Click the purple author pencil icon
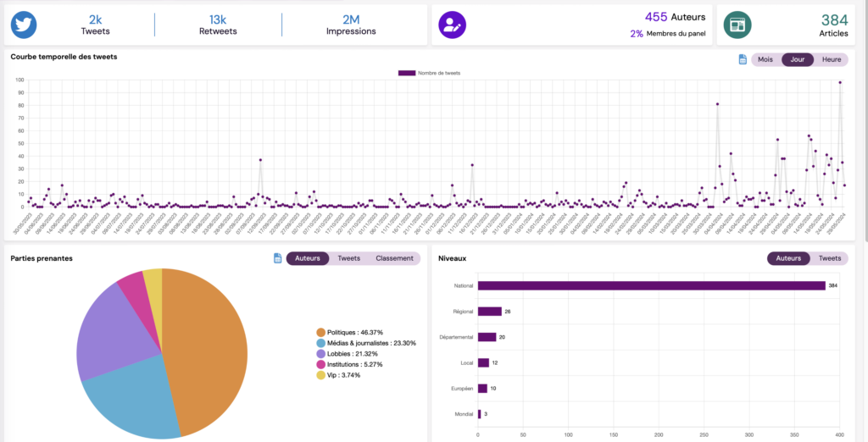Image resolution: width=868 pixels, height=442 pixels. tap(452, 25)
